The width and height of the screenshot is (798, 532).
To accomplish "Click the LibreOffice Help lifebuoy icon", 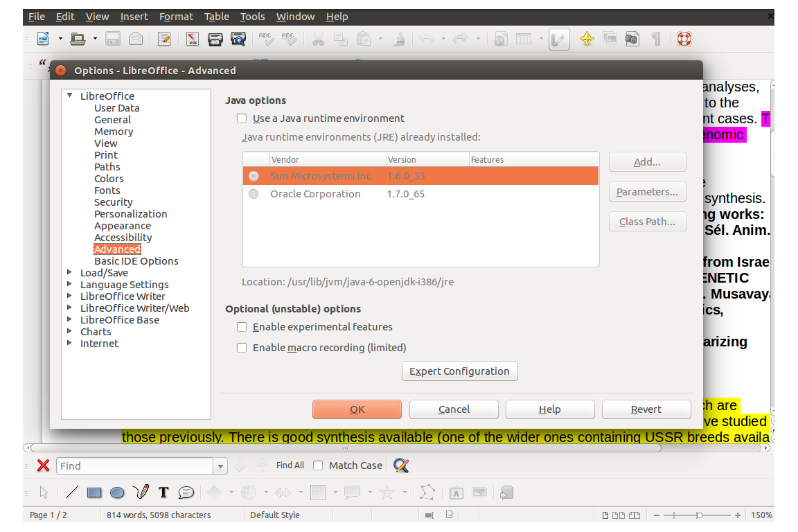I will 684,39.
